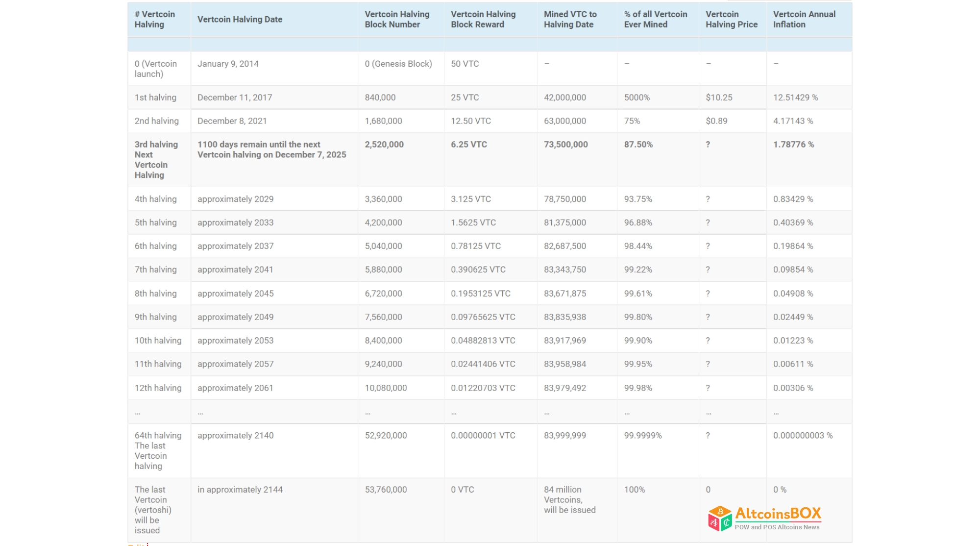The width and height of the screenshot is (980, 546).
Task: Select the 'January 9, 2014' date cell
Action: tap(228, 64)
